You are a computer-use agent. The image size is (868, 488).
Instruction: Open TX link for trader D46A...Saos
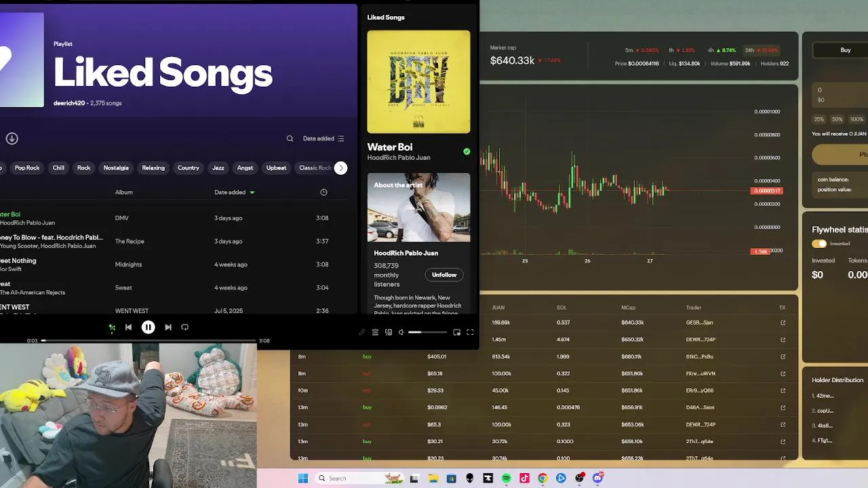tap(783, 407)
